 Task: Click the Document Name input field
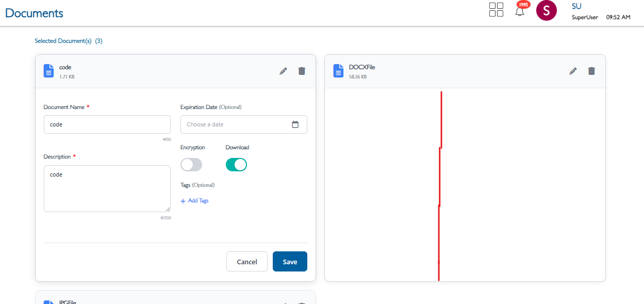pos(107,124)
